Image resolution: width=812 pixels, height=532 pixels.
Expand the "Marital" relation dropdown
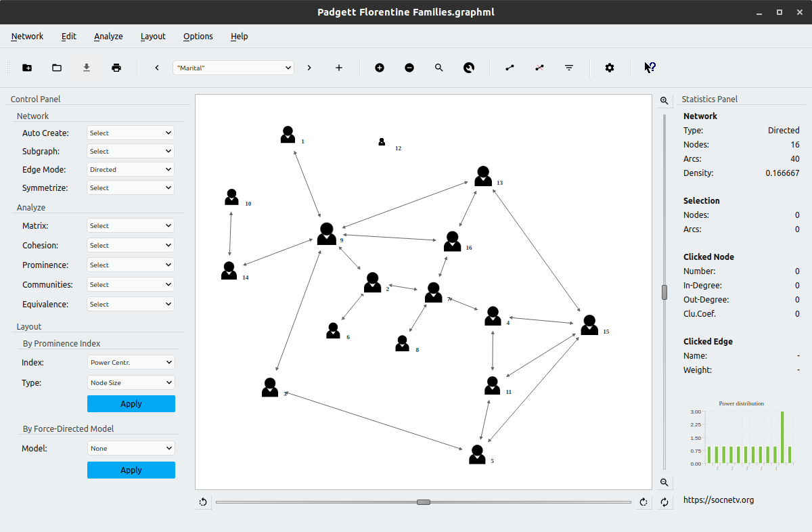[233, 68]
